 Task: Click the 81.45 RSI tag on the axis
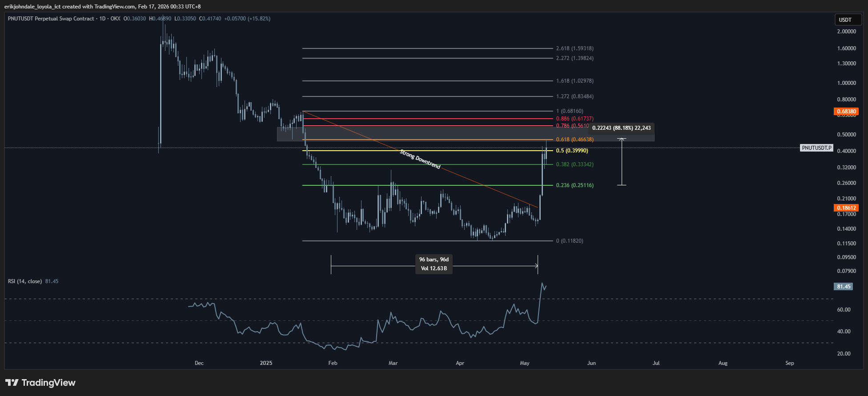point(844,287)
